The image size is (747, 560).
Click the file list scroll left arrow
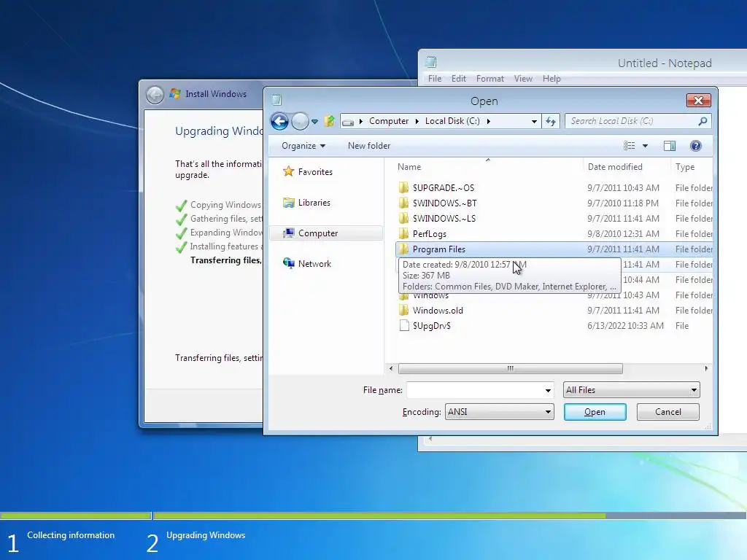pos(391,368)
